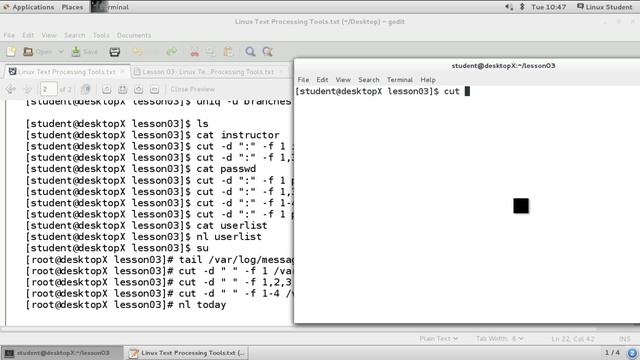The image size is (640, 360).
Task: Click the Redo icon in gedit toolbar
Action: point(171,52)
